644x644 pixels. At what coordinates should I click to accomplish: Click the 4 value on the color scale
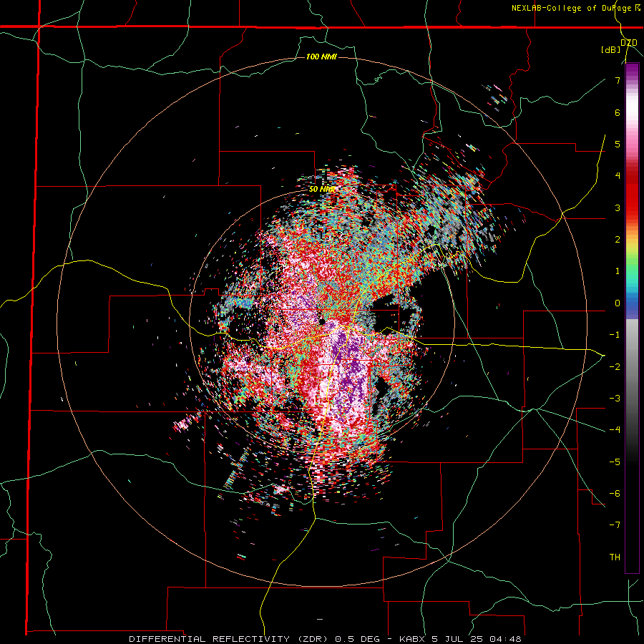(x=618, y=176)
